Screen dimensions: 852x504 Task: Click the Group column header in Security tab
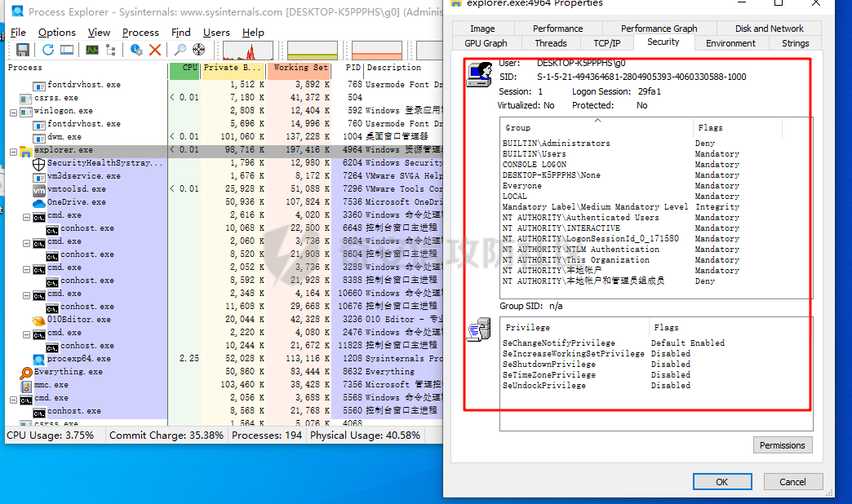(597, 127)
